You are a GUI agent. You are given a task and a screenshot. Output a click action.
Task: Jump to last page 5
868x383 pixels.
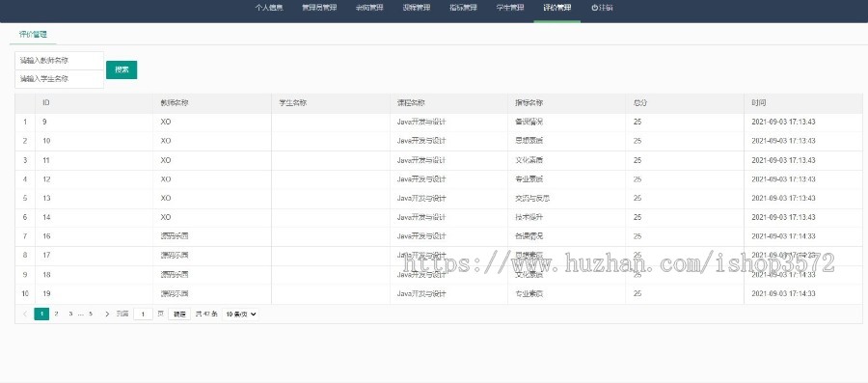pyautogui.click(x=91, y=314)
